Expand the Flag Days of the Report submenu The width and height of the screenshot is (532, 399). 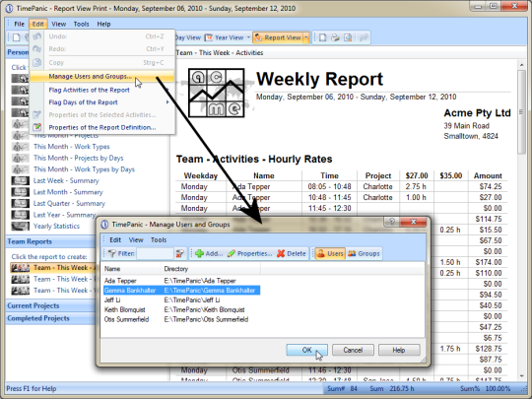point(167,102)
